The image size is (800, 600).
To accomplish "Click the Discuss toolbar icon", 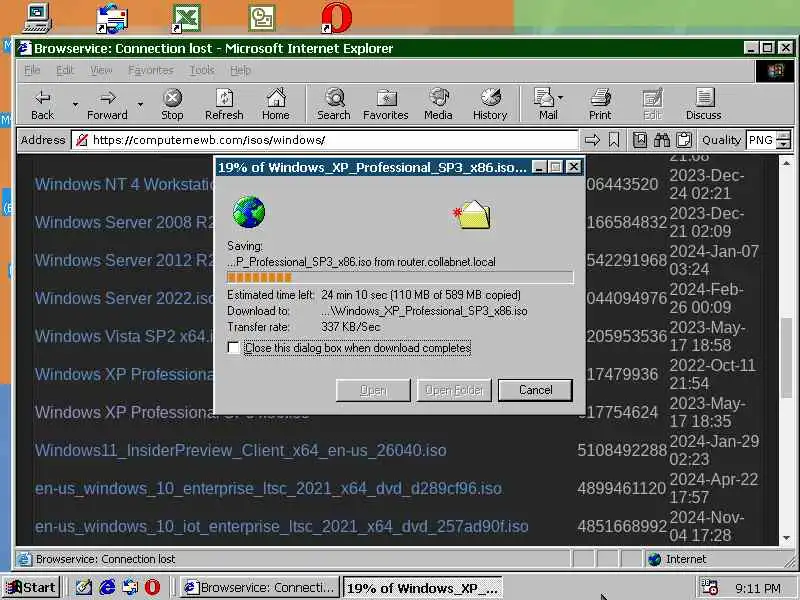I will coord(704,105).
